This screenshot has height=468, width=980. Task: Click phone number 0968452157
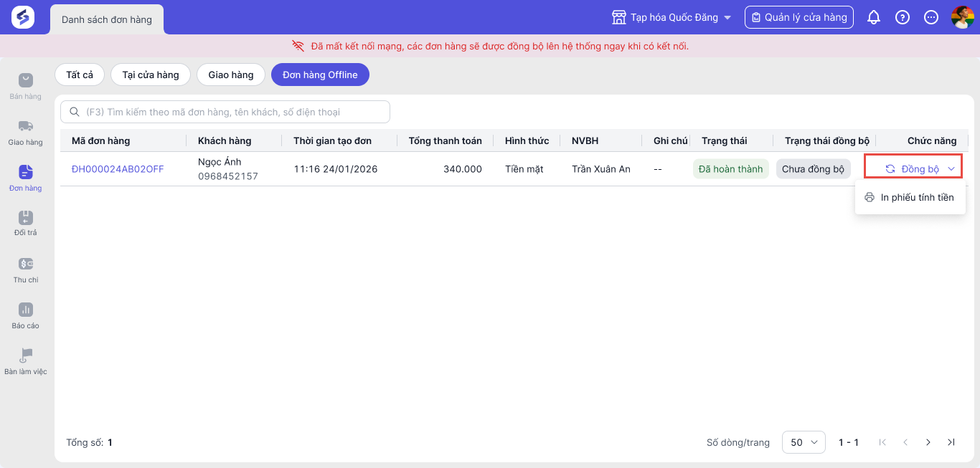coord(228,176)
